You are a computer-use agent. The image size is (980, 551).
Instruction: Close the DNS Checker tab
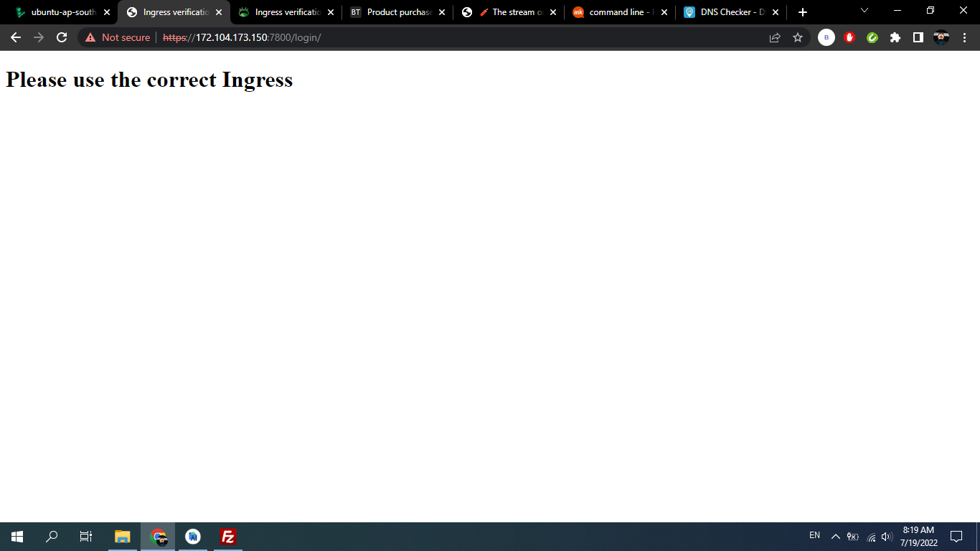click(776, 12)
